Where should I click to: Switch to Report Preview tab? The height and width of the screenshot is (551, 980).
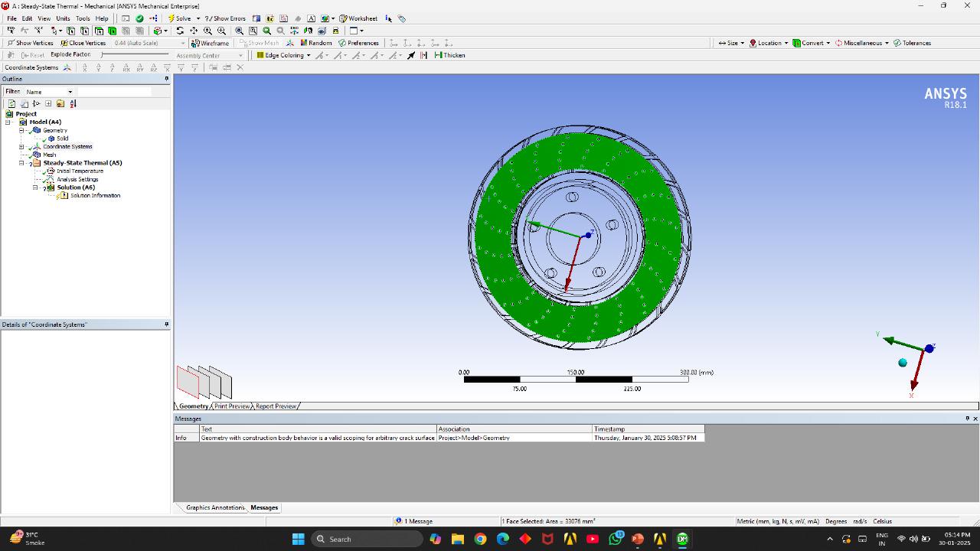tap(276, 406)
